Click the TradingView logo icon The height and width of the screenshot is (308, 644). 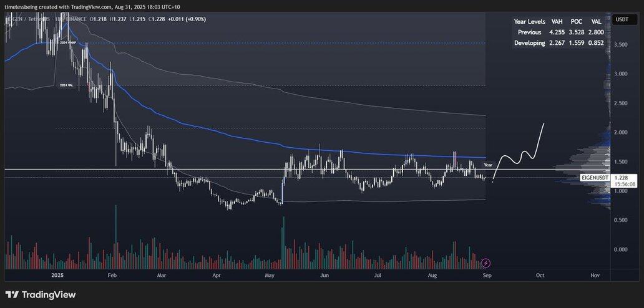13,295
